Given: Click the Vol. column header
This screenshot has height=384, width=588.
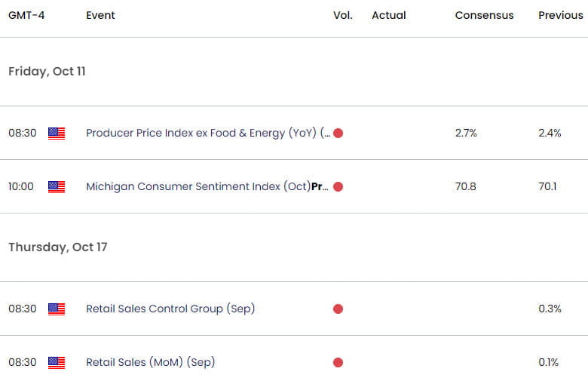Looking at the screenshot, I should [343, 15].
